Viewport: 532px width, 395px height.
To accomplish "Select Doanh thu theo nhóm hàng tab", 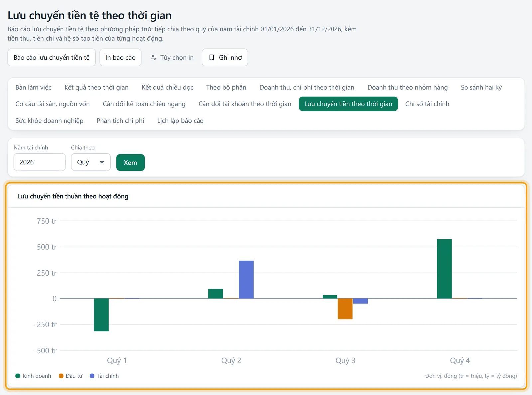I will click(x=408, y=87).
